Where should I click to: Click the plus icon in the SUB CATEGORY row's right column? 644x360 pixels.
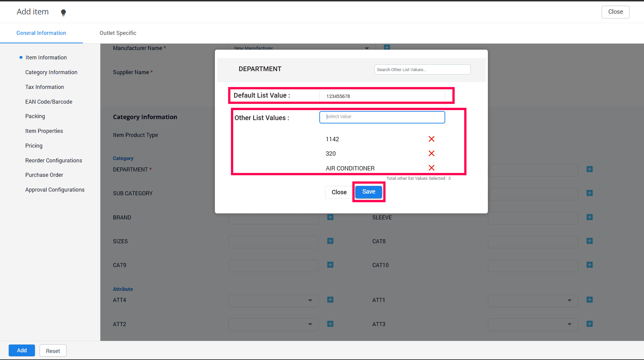(590, 193)
